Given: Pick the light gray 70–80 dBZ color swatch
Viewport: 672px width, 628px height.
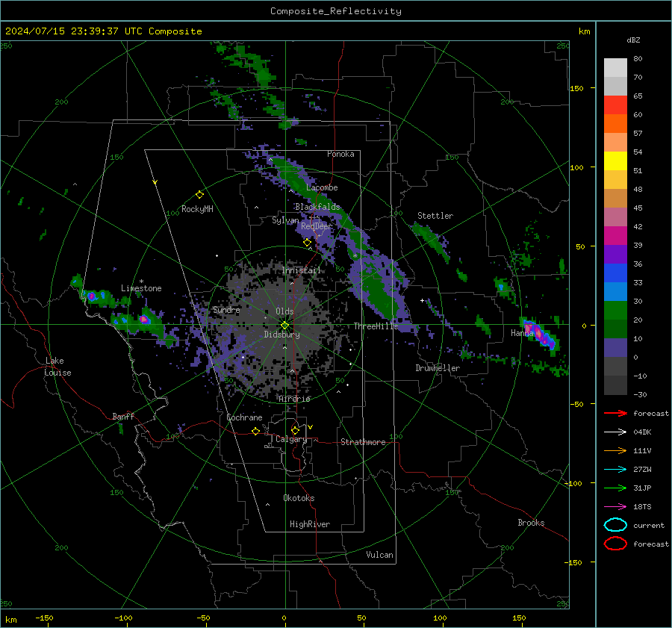Looking at the screenshot, I should pos(615,68).
